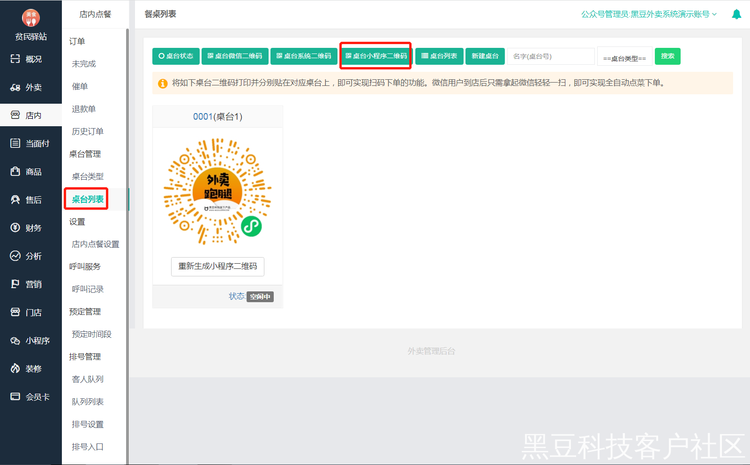
Task: Click the 店内 sidebar icon
Action: click(15, 115)
